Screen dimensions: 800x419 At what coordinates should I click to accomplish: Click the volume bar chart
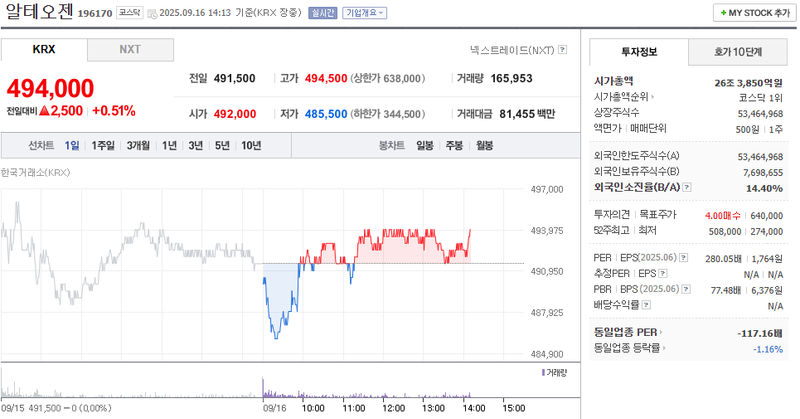tap(262, 383)
